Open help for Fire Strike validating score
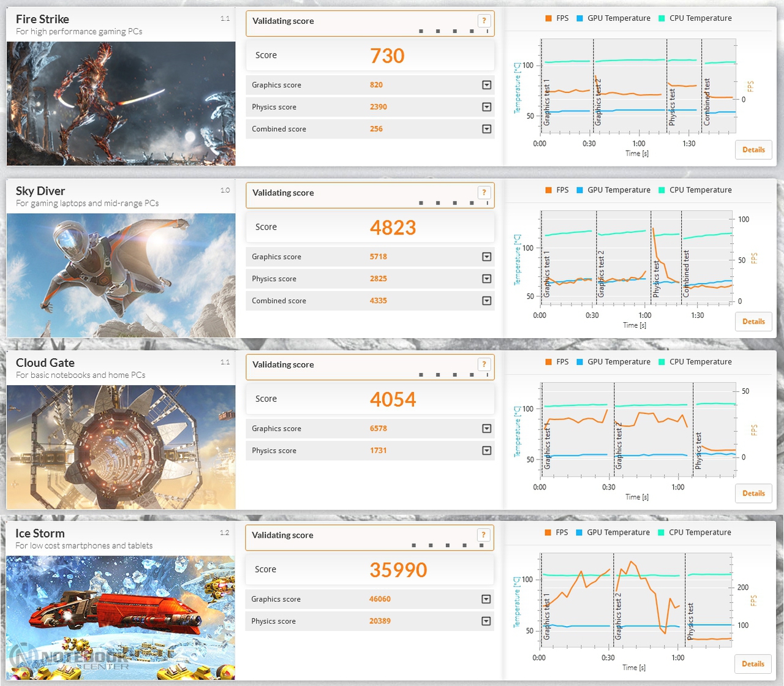 coord(484,20)
